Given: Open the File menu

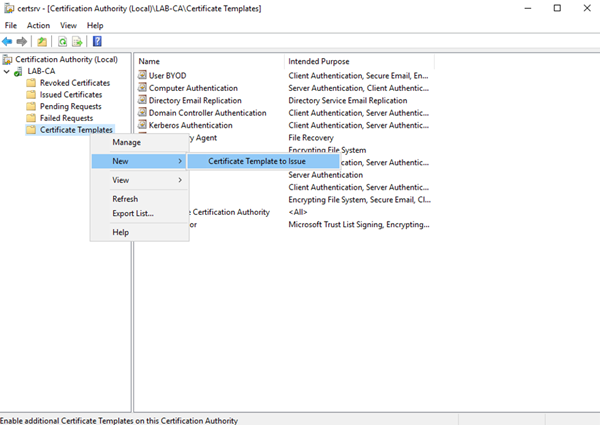Looking at the screenshot, I should coord(11,25).
